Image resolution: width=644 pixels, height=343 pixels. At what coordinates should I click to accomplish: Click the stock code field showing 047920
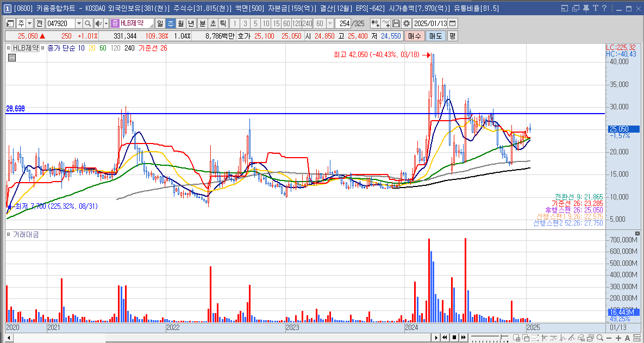coord(60,23)
